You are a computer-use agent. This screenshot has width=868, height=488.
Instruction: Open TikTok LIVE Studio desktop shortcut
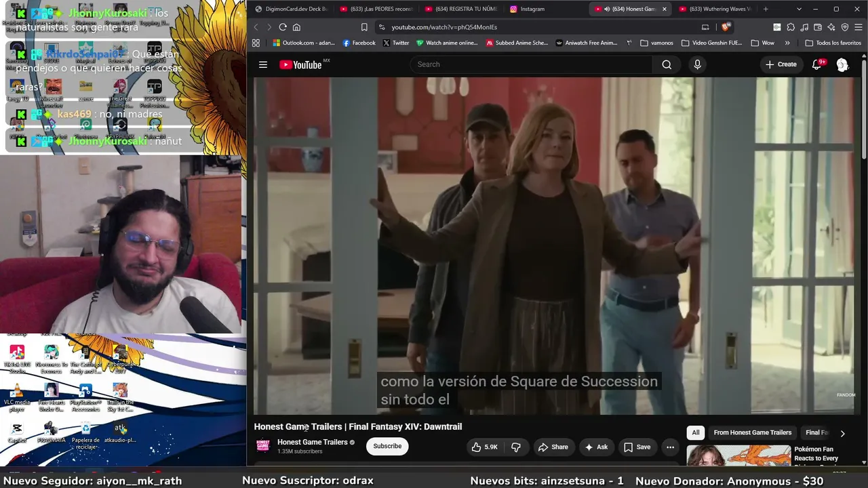point(17,359)
